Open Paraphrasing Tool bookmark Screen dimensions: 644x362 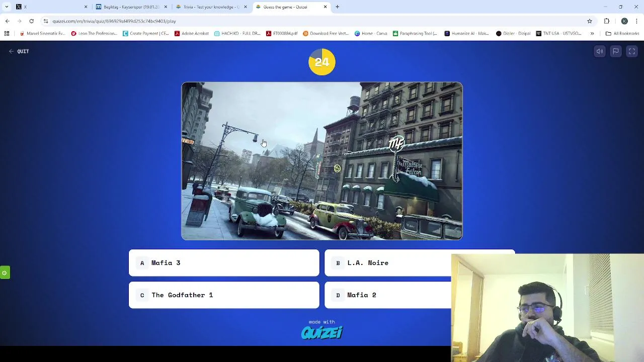416,34
